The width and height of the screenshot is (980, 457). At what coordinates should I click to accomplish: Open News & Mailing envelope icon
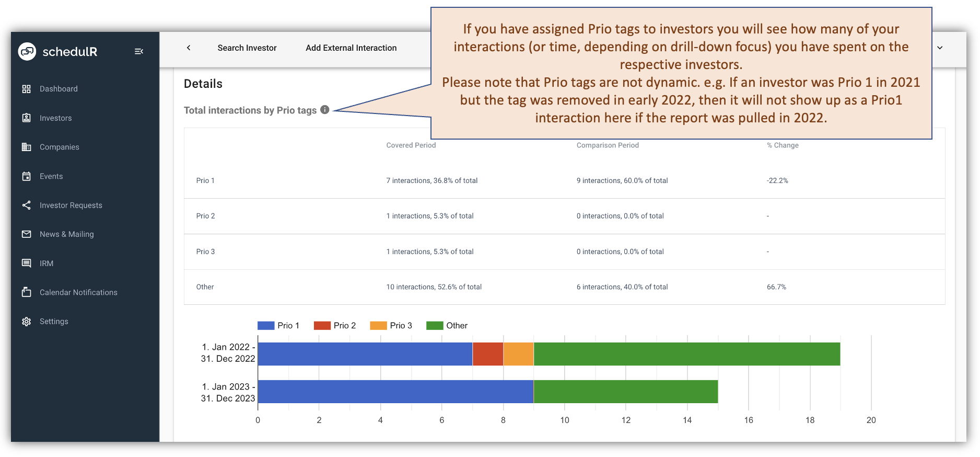coord(27,234)
